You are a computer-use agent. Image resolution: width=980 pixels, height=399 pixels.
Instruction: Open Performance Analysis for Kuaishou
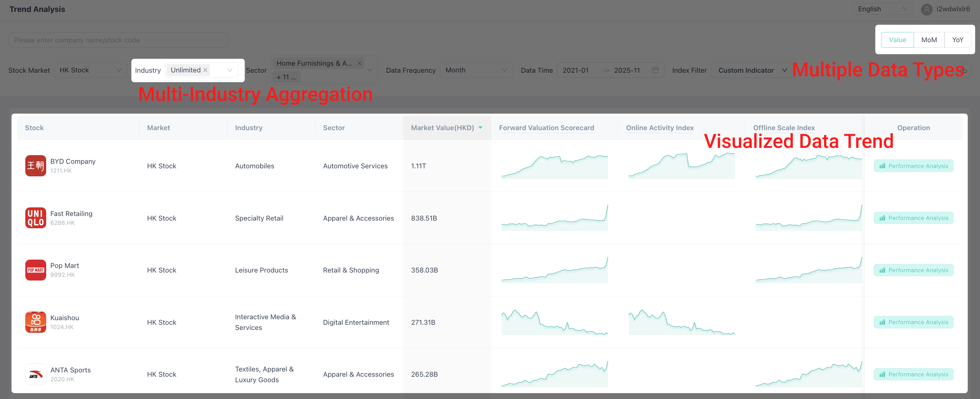[x=913, y=322]
